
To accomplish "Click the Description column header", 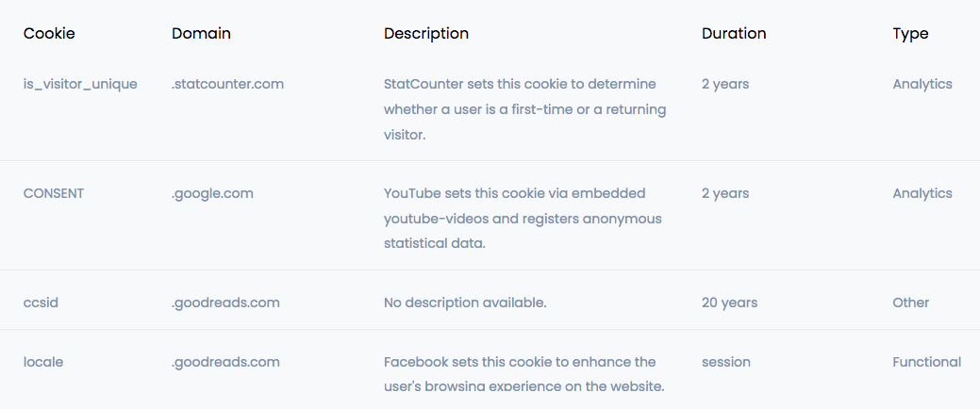I will pos(426,33).
